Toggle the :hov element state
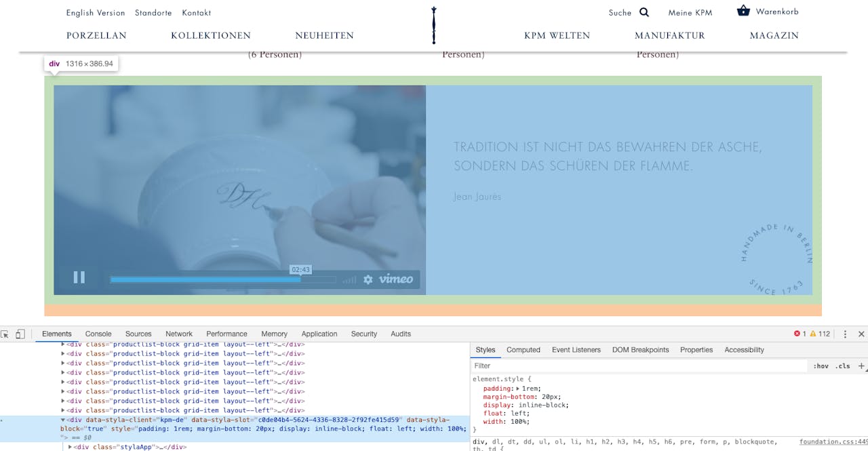 821,366
